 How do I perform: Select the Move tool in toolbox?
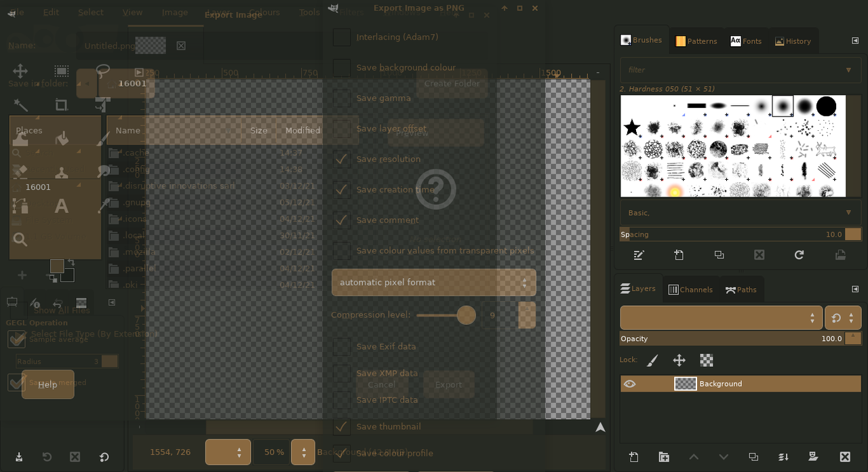(x=20, y=71)
